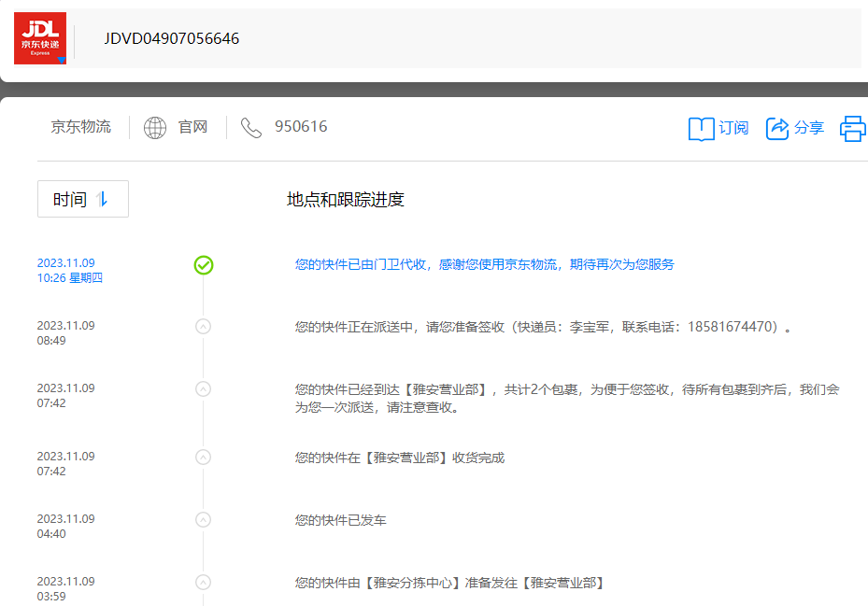Click the book-shaped subscribe icon
The width and height of the screenshot is (868, 606).
pos(701,129)
